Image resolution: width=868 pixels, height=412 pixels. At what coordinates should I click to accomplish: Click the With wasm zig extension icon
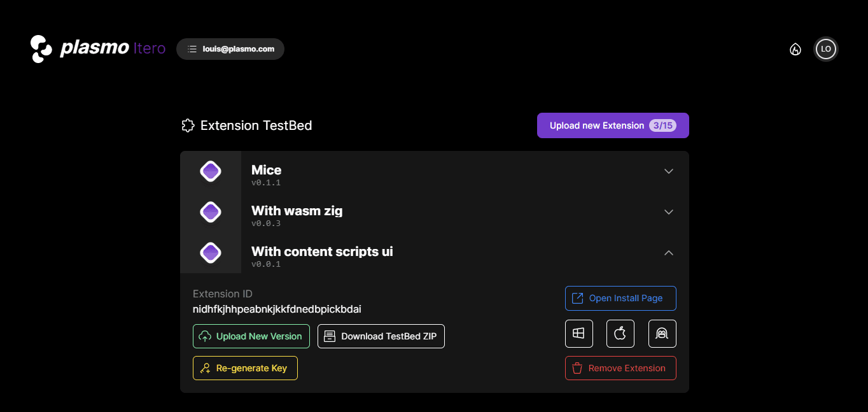pos(211,212)
